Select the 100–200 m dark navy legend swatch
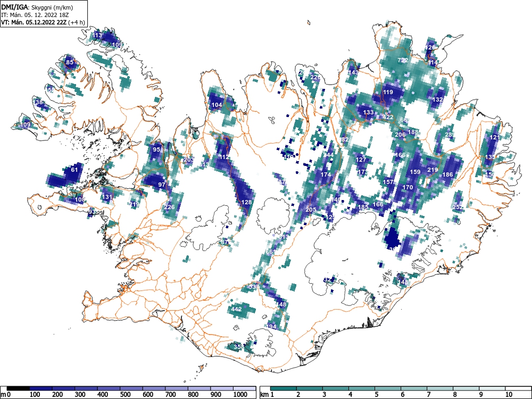 click(x=41, y=388)
